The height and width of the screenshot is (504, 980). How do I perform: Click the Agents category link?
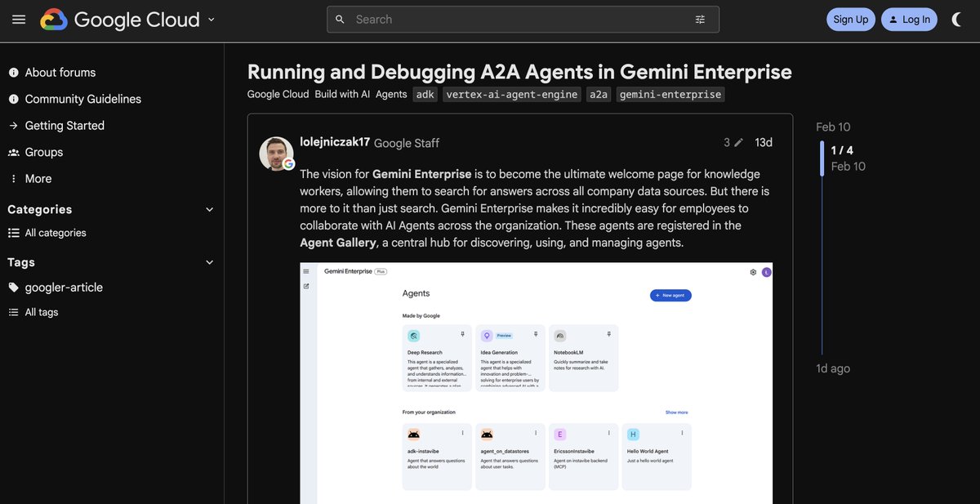pyautogui.click(x=391, y=94)
